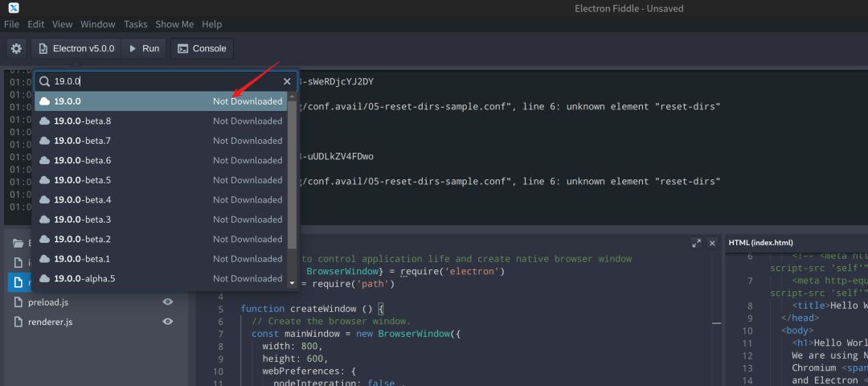Viewport: 868px width, 386px height.
Task: Open the settings gear button
Action: click(x=17, y=49)
